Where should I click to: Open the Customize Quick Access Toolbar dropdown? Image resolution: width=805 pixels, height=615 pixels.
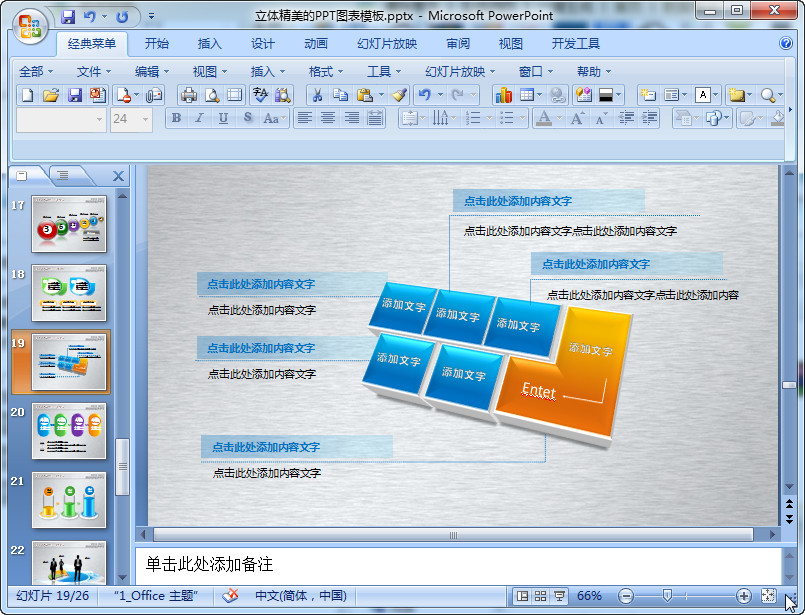151,17
